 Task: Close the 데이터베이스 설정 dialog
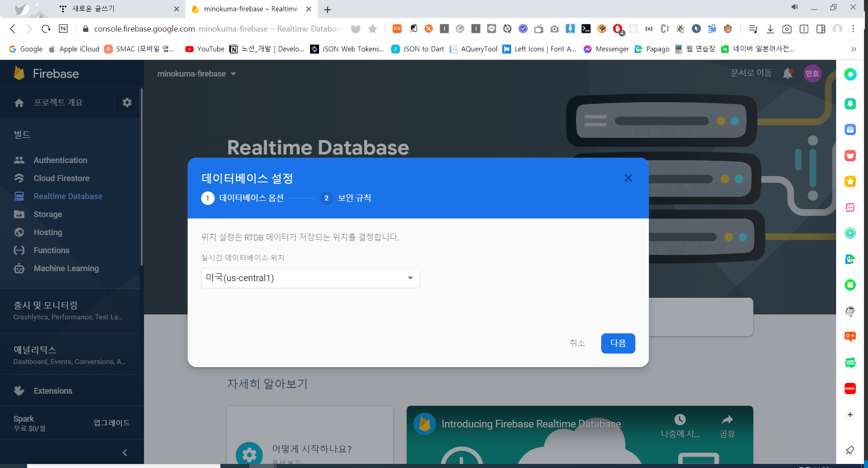click(x=628, y=178)
